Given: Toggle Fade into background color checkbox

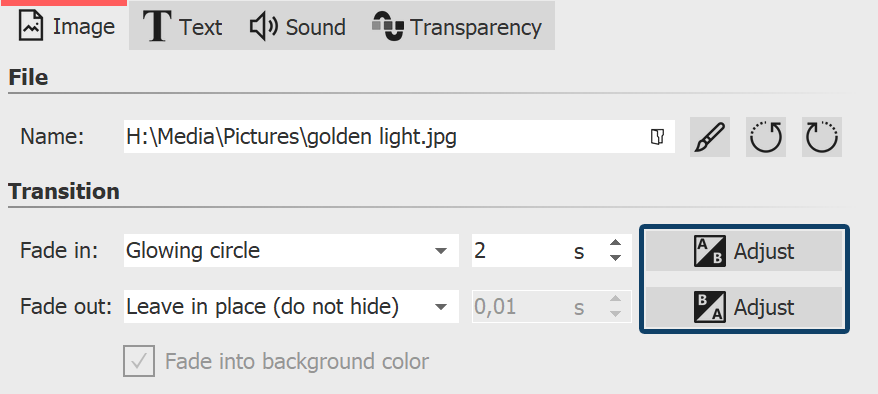Looking at the screenshot, I should click(139, 361).
